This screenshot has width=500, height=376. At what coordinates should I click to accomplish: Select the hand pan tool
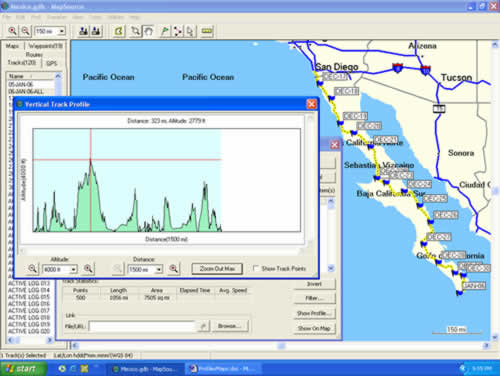click(148, 31)
